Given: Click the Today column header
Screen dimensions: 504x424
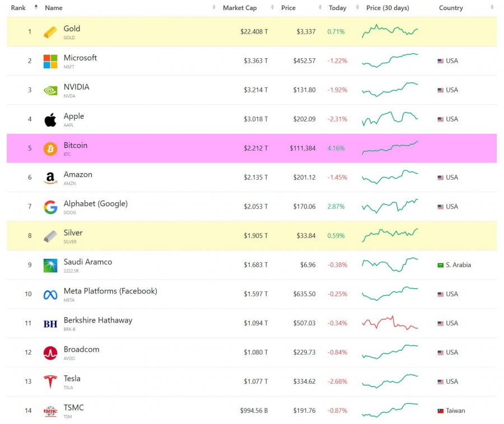Looking at the screenshot, I should (x=338, y=8).
